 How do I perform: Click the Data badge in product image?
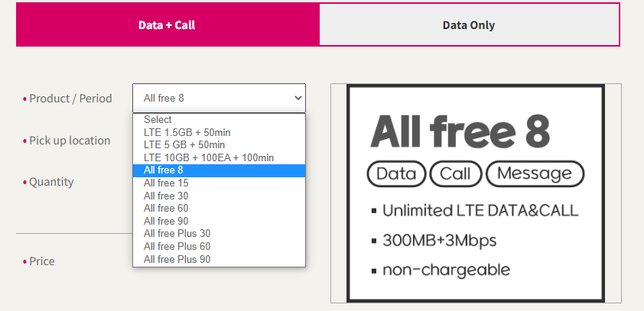(x=395, y=173)
